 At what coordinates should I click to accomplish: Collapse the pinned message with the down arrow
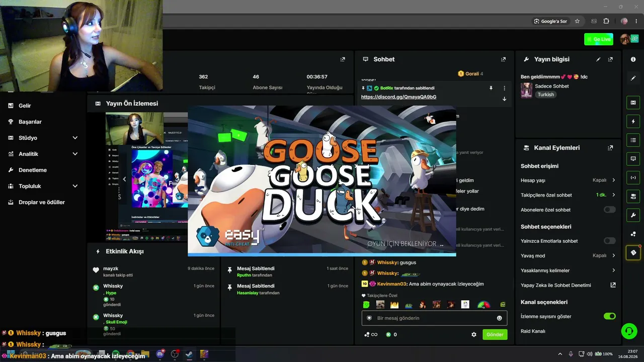(x=504, y=99)
